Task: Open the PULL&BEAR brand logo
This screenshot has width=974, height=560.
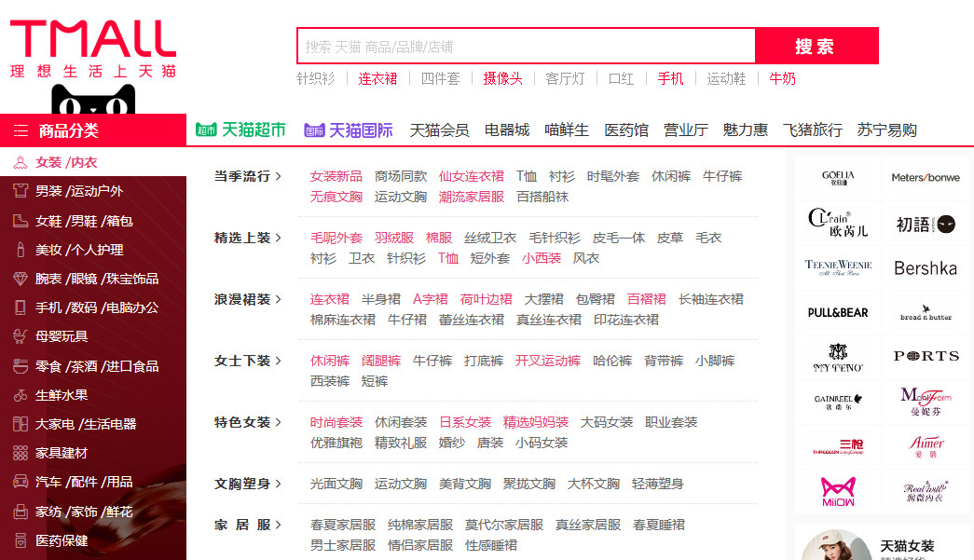Action: point(838,312)
